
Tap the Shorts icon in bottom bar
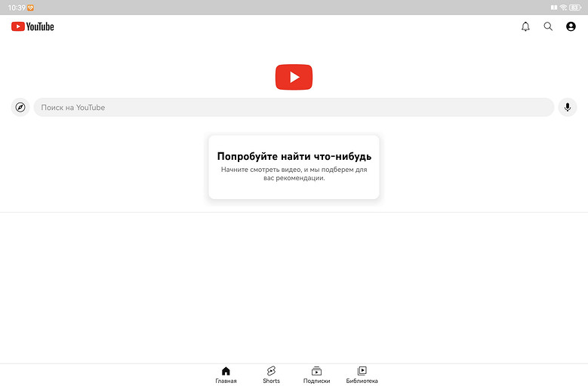coord(271,371)
